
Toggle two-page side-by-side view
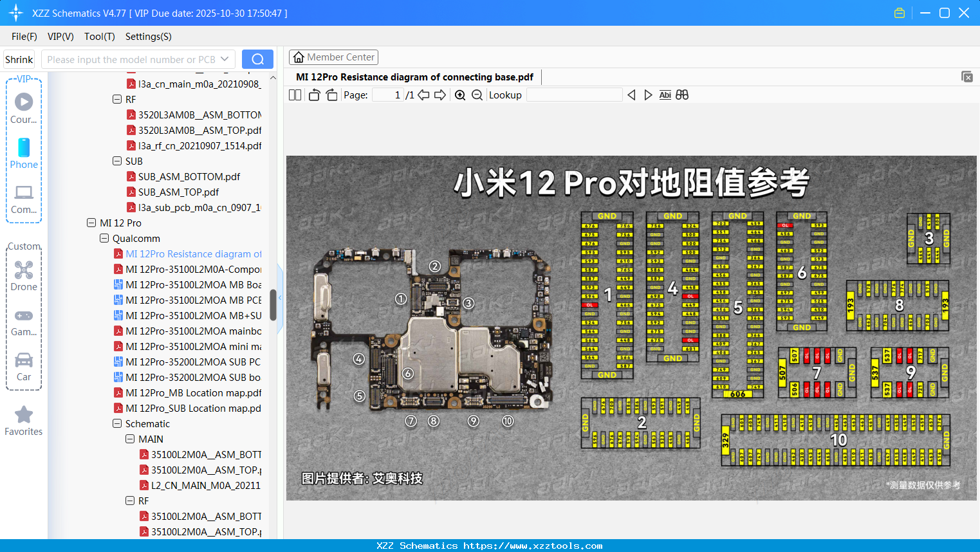[x=295, y=95]
